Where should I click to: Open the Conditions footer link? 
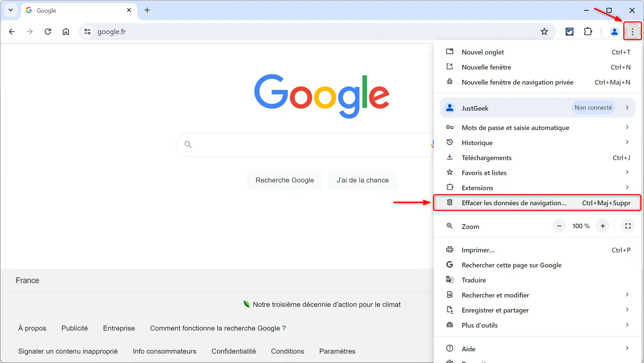(x=288, y=351)
